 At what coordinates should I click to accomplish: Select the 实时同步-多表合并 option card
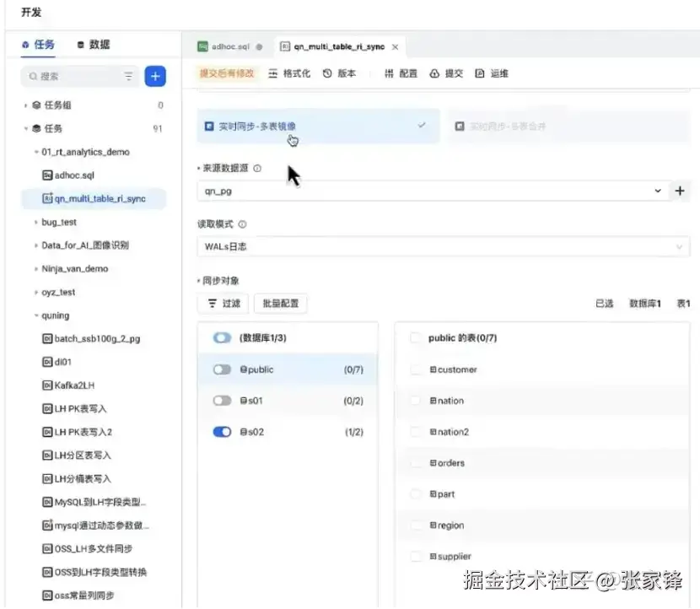568,127
